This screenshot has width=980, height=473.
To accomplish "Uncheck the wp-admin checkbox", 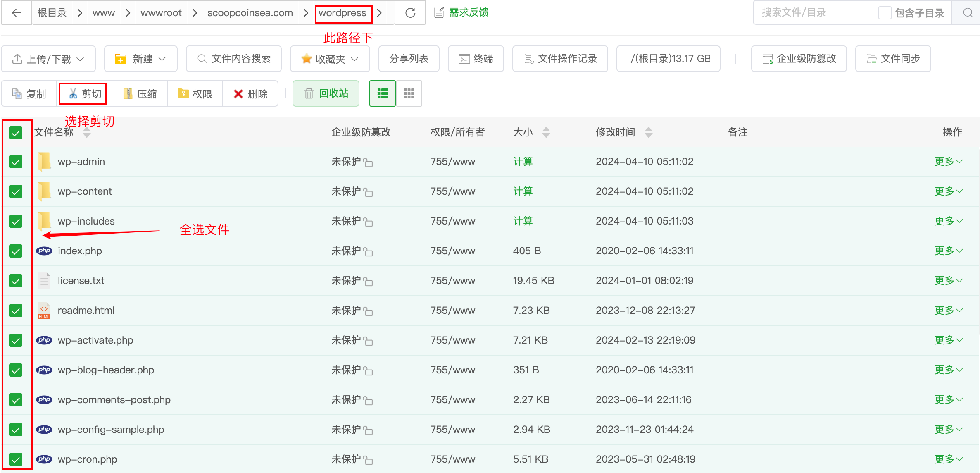I will coord(16,162).
